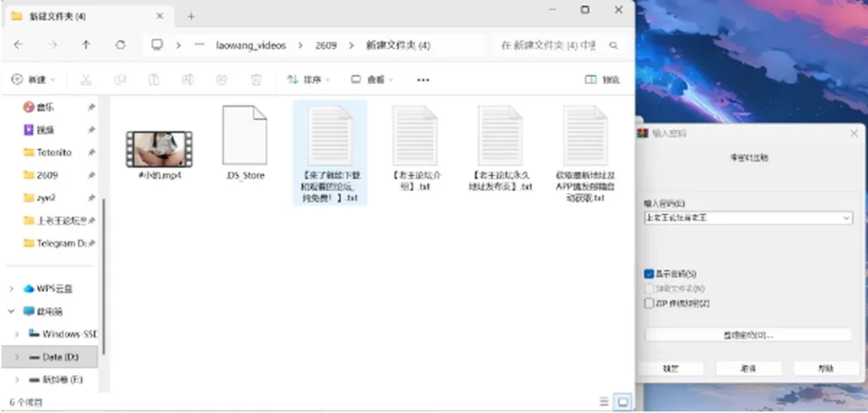The width and height of the screenshot is (868, 413).
Task: Close the 新建文件夹 (4) Explorer tab
Action: pos(159,16)
